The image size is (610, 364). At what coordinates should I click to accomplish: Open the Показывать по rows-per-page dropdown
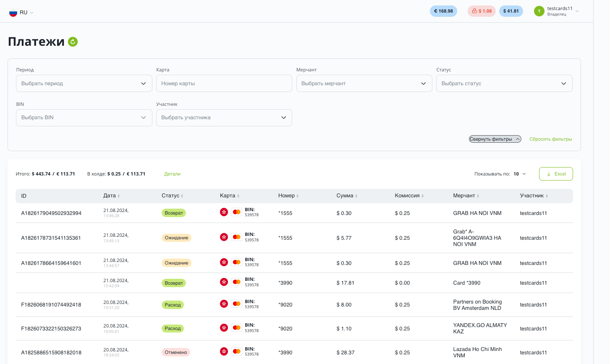click(519, 174)
